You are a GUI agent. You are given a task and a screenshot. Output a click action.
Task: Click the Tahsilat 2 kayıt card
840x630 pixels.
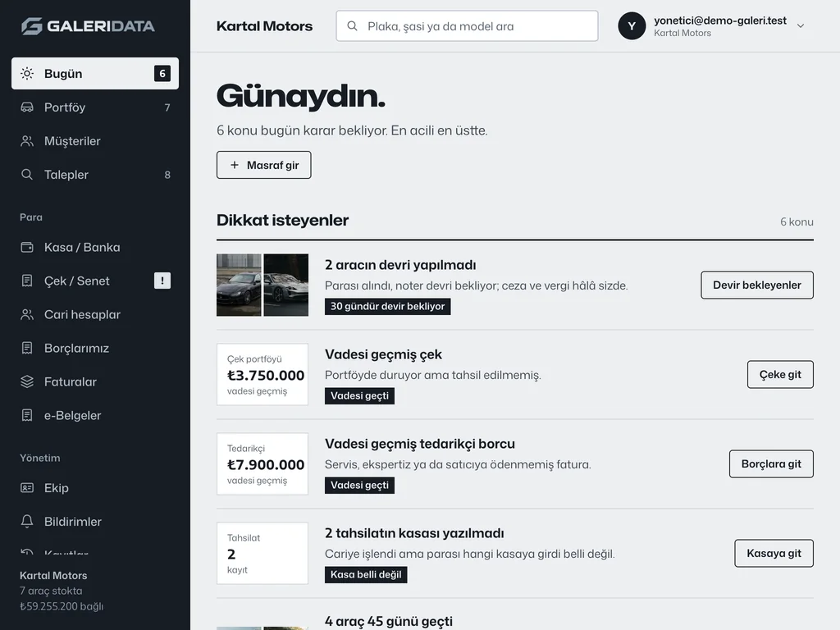click(262, 554)
